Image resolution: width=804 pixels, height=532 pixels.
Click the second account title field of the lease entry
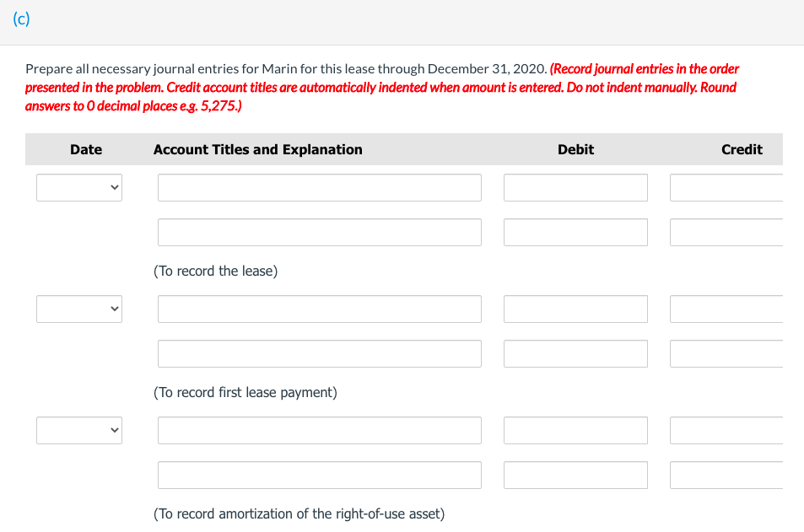coord(319,232)
